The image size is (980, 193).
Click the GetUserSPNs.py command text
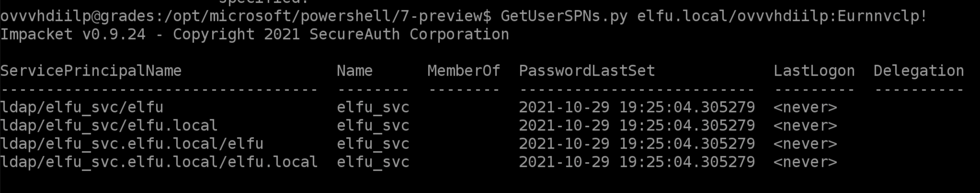pos(564,16)
